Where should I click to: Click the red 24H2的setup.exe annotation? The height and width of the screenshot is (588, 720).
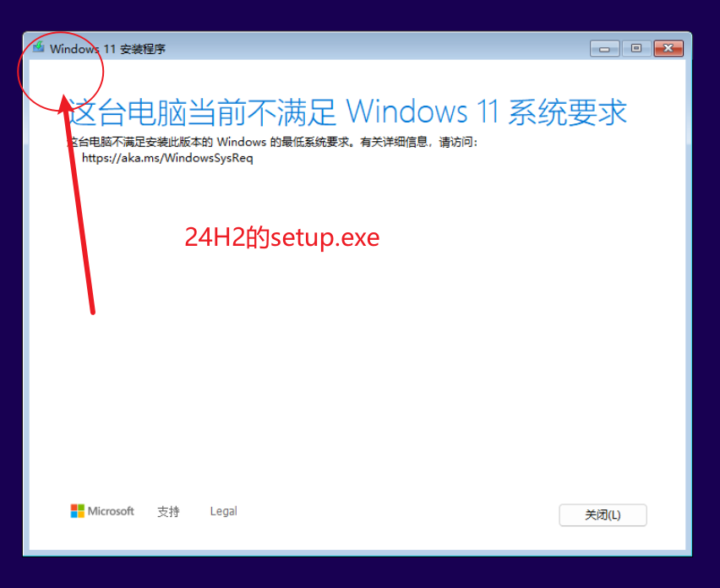tap(282, 237)
